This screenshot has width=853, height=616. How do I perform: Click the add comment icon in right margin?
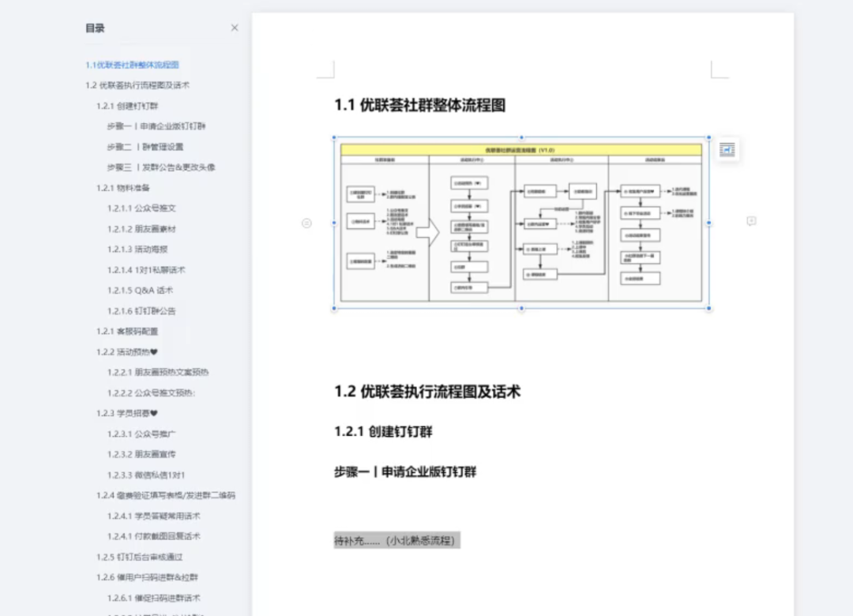751,221
